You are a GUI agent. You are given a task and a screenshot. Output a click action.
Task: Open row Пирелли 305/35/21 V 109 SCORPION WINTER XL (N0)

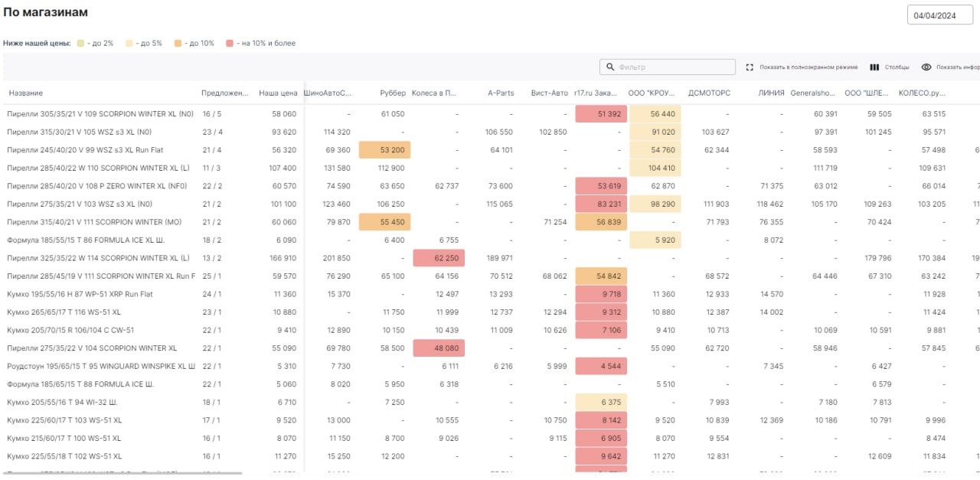click(x=100, y=114)
